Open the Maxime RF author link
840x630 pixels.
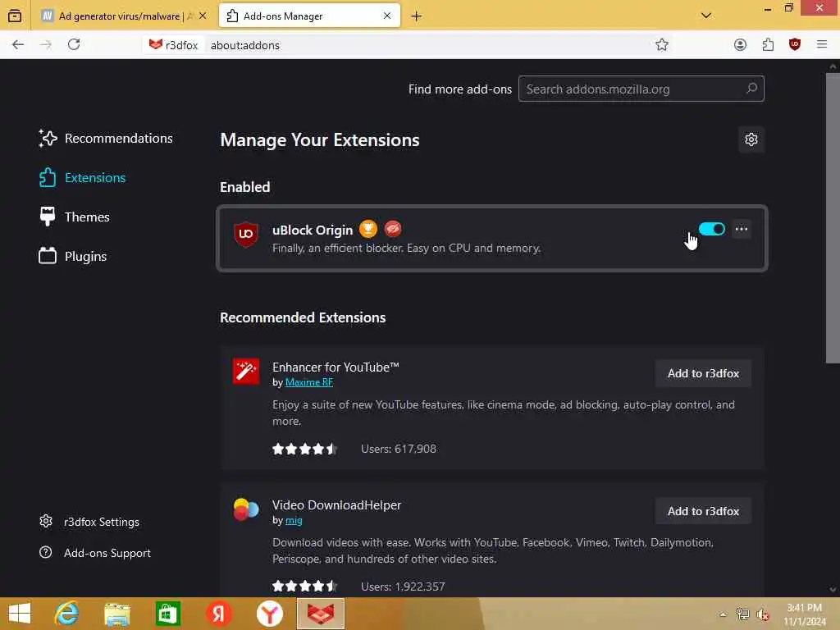coord(309,382)
